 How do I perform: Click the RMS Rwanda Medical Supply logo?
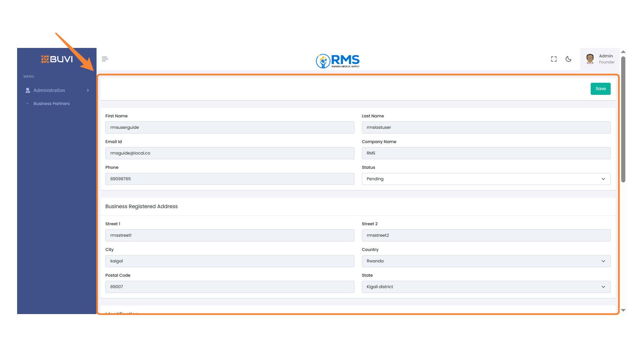[x=337, y=61]
